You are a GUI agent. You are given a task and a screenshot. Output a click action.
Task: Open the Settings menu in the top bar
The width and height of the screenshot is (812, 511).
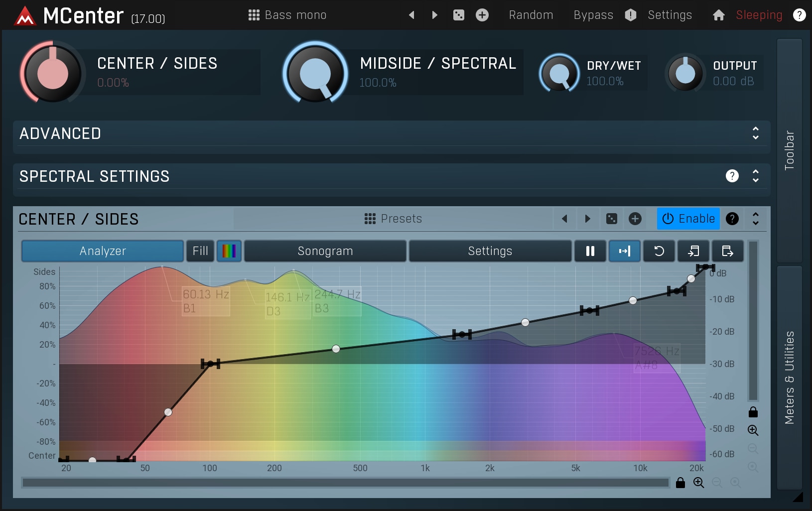(670, 15)
